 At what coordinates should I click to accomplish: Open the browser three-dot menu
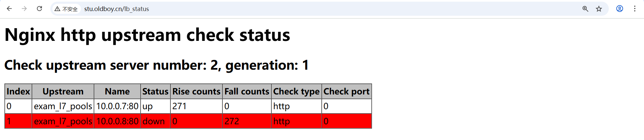(635, 9)
